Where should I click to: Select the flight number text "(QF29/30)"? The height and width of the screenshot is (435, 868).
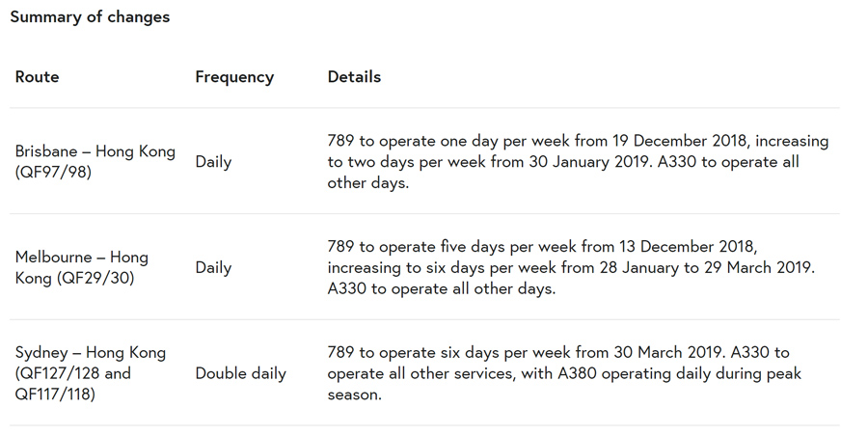coord(95,279)
